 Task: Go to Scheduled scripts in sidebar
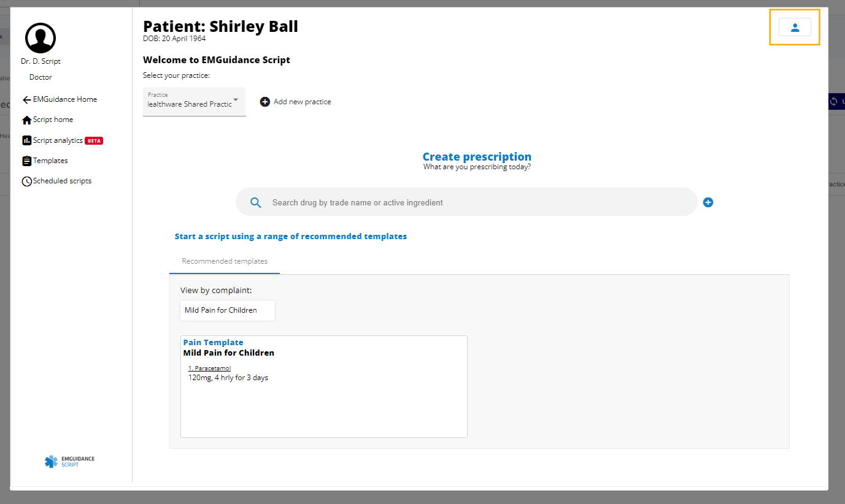click(62, 181)
